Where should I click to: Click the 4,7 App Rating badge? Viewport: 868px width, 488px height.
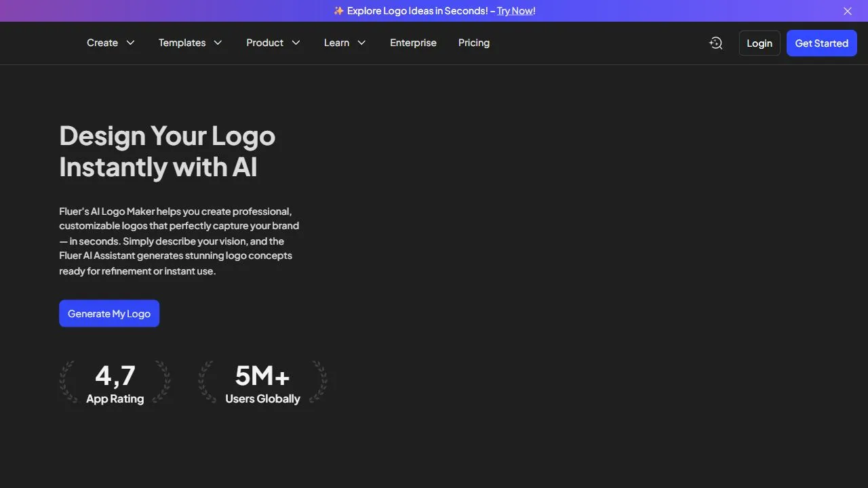115,383
